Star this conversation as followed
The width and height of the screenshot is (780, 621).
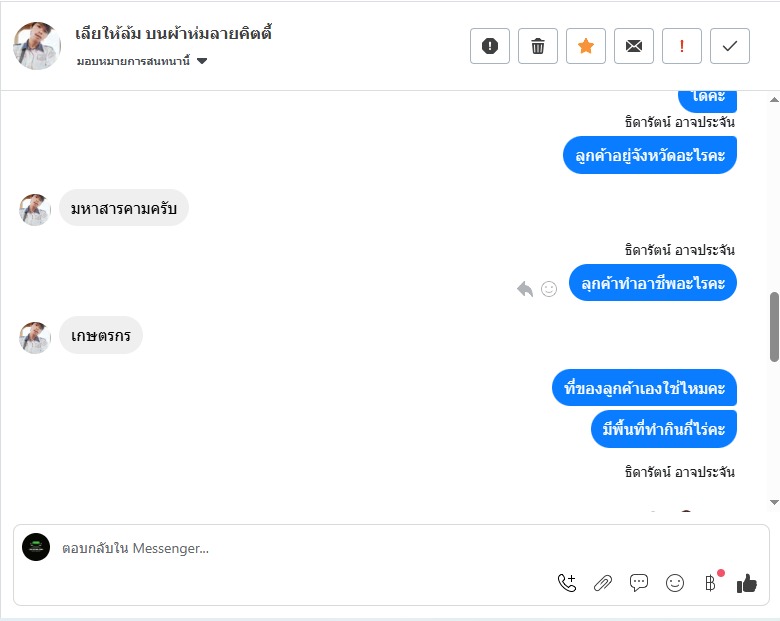[x=586, y=46]
